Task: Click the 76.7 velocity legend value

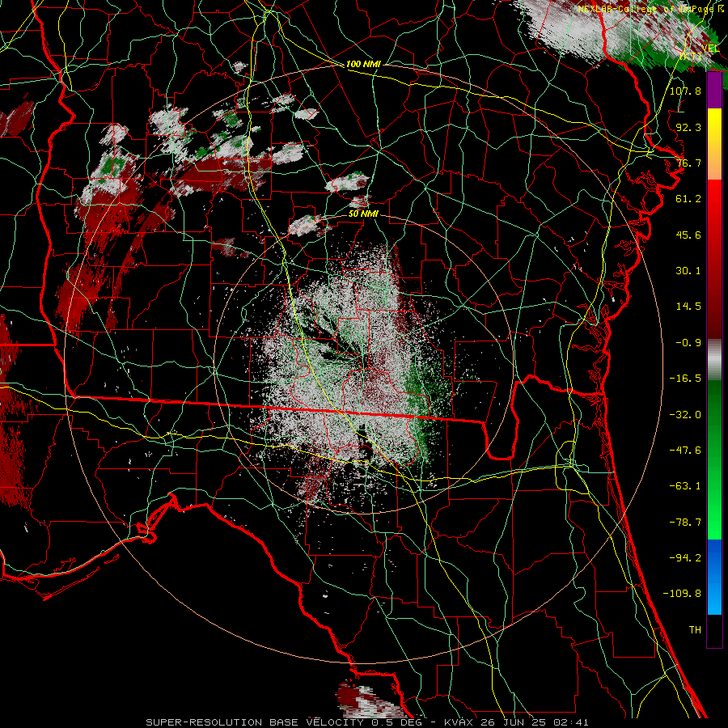Action: [688, 163]
